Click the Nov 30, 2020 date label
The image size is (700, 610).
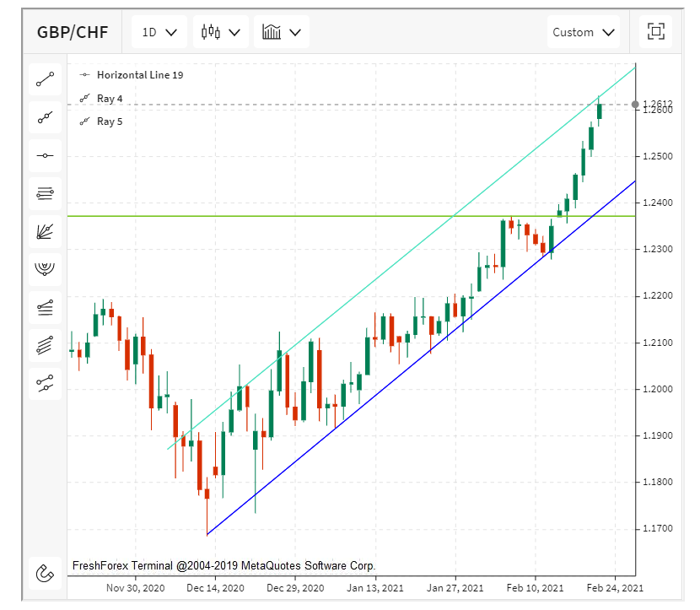tap(135, 588)
